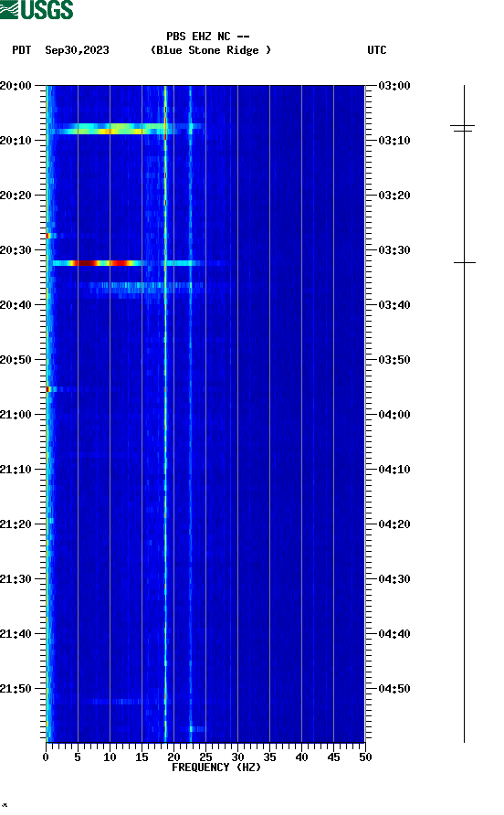Click the 35 Hz axis tick label
This screenshot has width=504, height=815.
[x=269, y=757]
